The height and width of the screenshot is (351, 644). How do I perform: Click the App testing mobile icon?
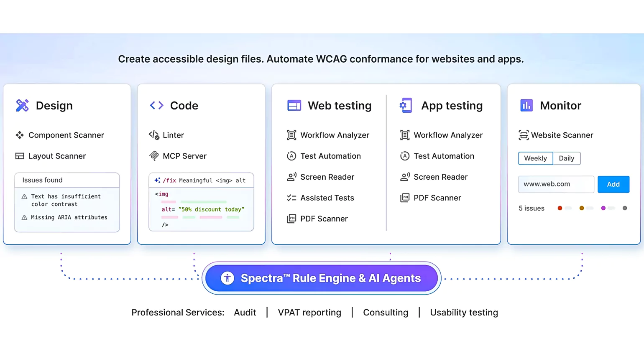coord(405,105)
